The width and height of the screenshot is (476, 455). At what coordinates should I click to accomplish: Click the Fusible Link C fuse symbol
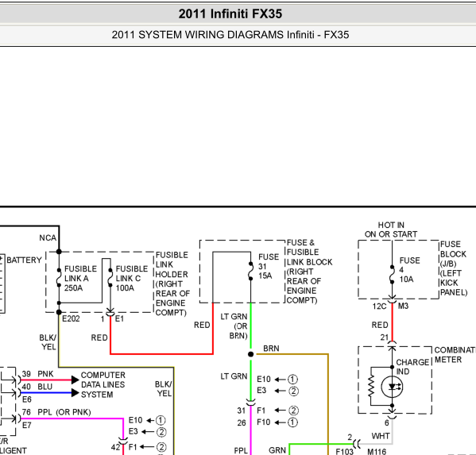click(110, 278)
